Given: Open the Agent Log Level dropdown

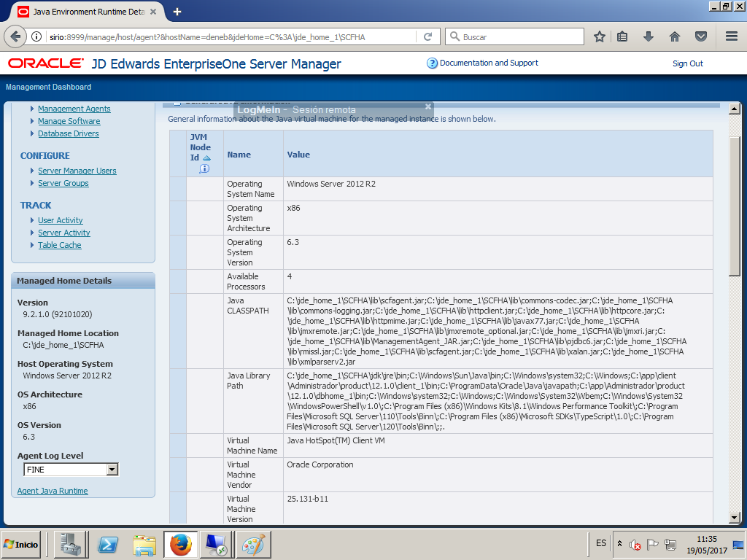Looking at the screenshot, I should coord(71,470).
